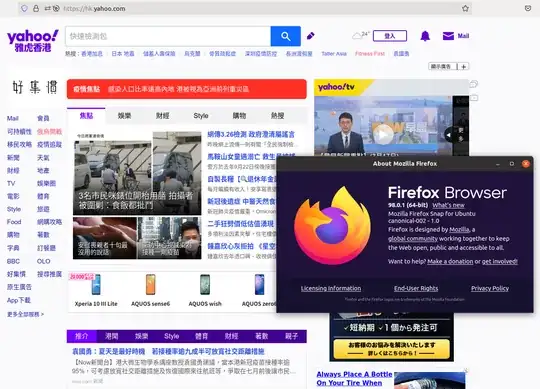This screenshot has width=540, height=389.
Task: Click the hk.yahoo.com address bar URL
Action: (94, 9)
